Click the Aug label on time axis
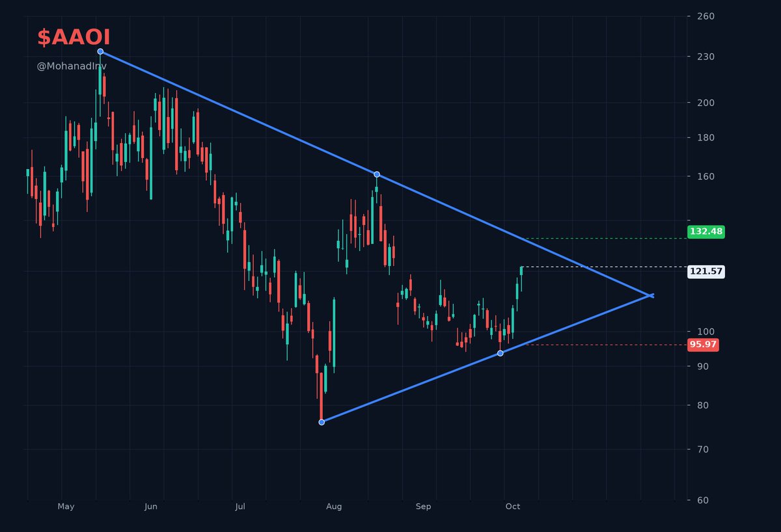 (x=334, y=507)
